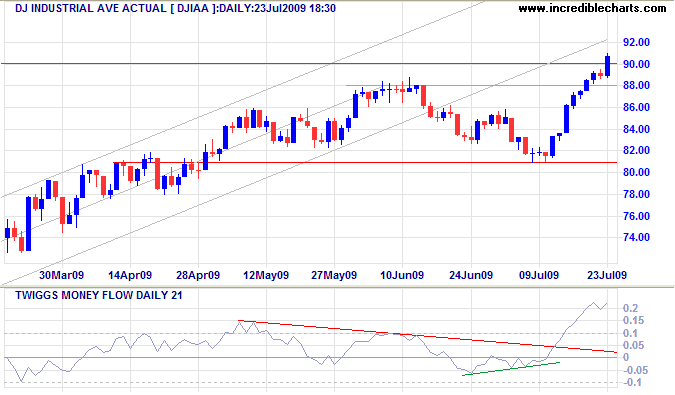Image resolution: width=675 pixels, height=395 pixels.
Task: Click the 76.00 price axis label
Action: tap(636, 216)
